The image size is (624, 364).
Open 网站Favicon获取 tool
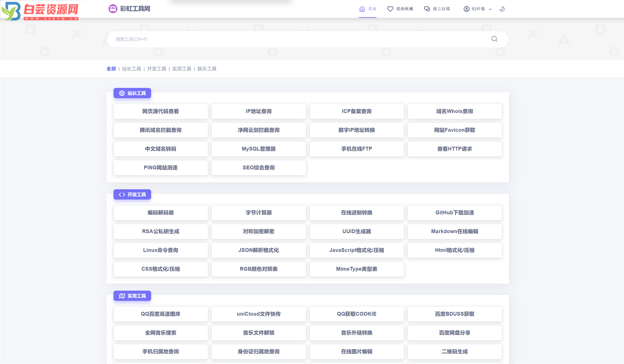pyautogui.click(x=455, y=130)
